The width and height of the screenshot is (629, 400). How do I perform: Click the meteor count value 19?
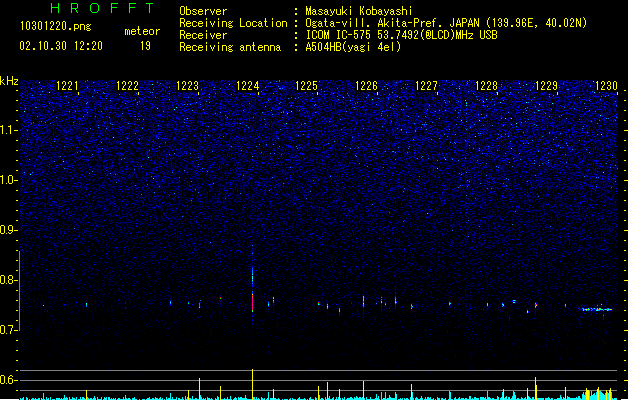(145, 46)
